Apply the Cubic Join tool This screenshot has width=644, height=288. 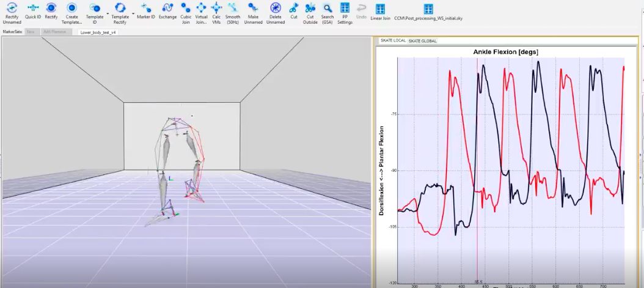(x=186, y=13)
